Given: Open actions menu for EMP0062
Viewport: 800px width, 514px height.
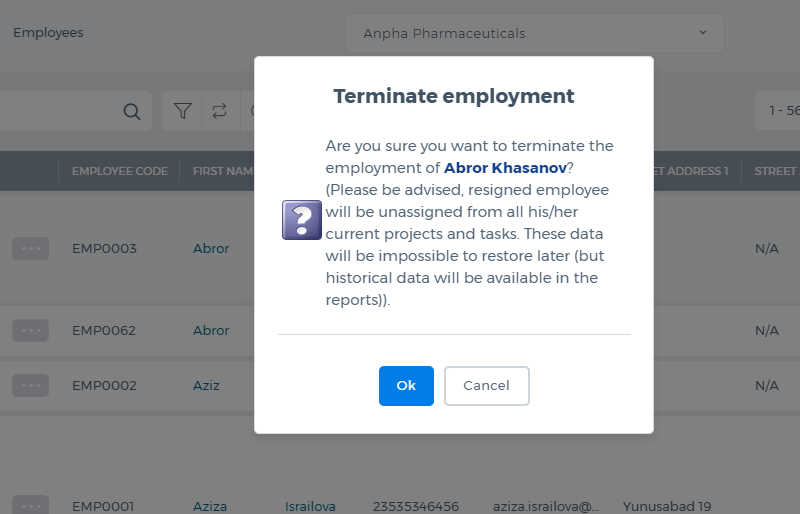Looking at the screenshot, I should coord(31,331).
